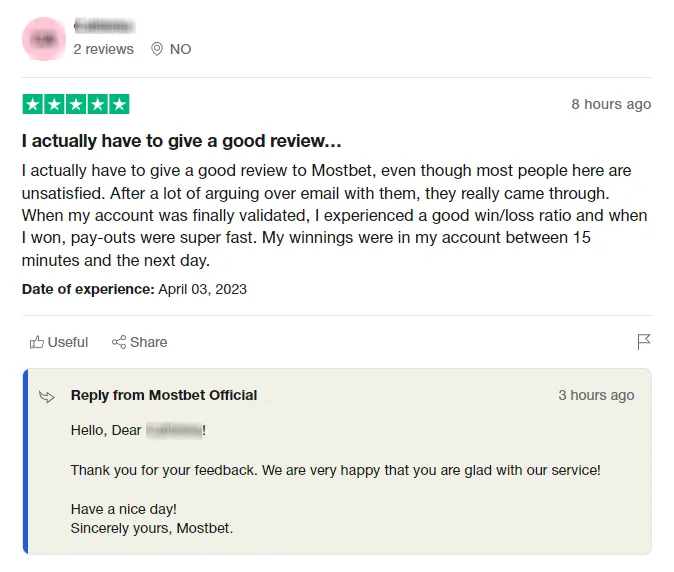Click the Share network icon
674x572 pixels.
119,342
